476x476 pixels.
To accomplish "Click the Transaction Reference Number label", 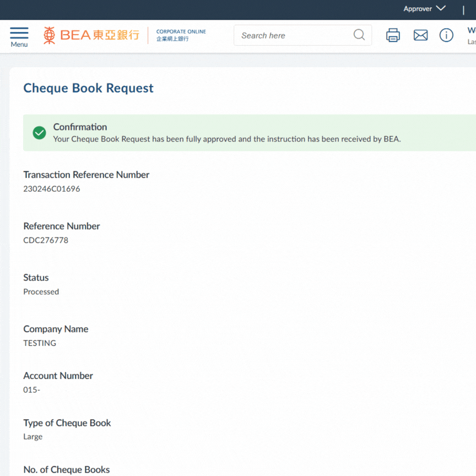I will 86,175.
